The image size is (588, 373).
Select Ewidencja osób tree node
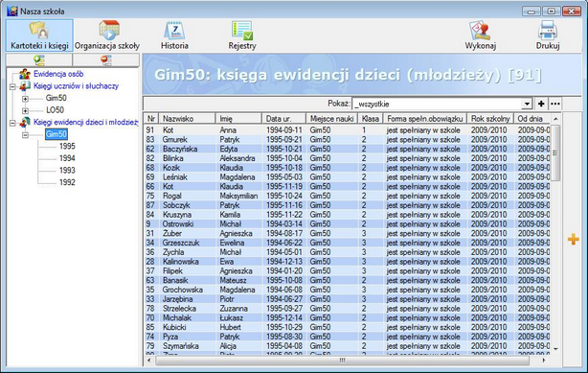[58, 74]
